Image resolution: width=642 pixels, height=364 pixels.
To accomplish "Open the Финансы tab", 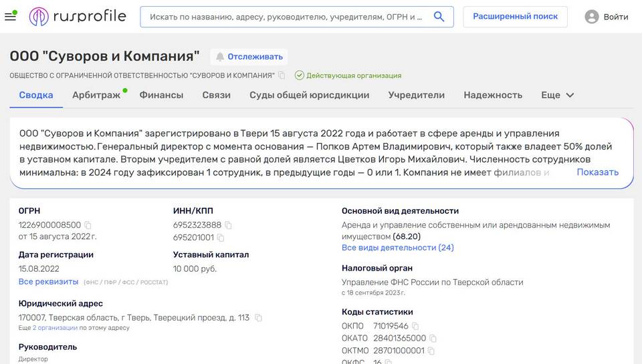I will [x=161, y=95].
